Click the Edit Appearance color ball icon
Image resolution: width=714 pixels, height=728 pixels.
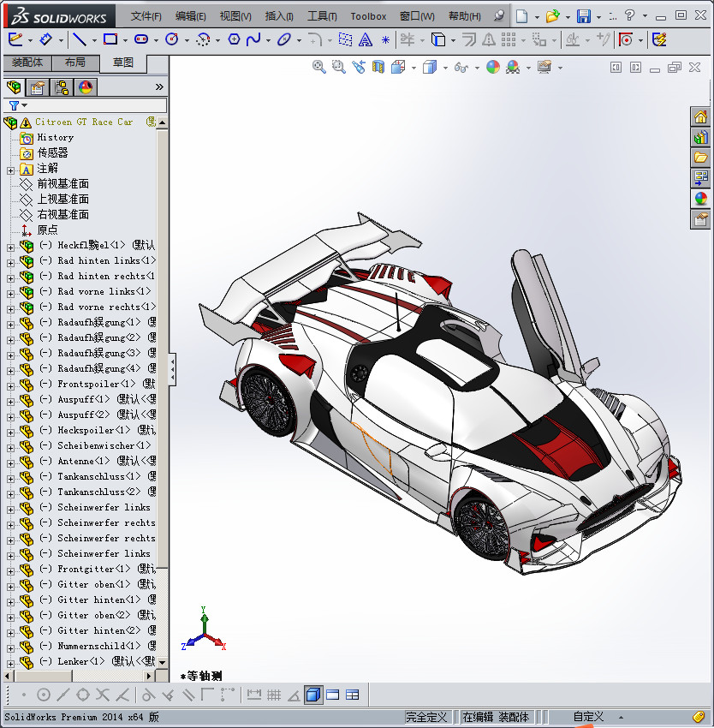coord(492,67)
